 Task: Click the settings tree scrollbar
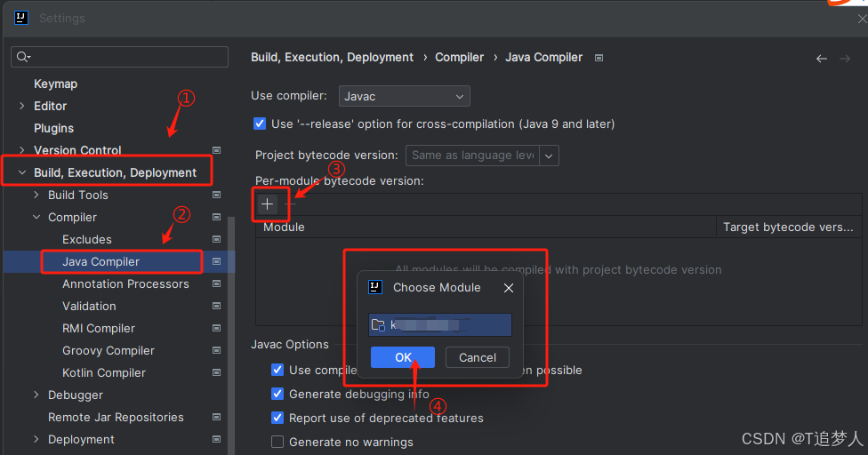coord(231,336)
